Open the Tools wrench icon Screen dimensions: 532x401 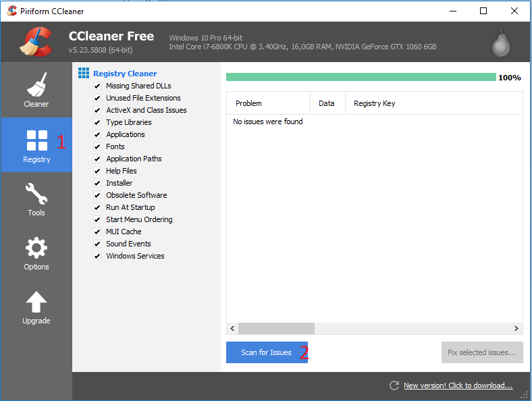[x=36, y=194]
